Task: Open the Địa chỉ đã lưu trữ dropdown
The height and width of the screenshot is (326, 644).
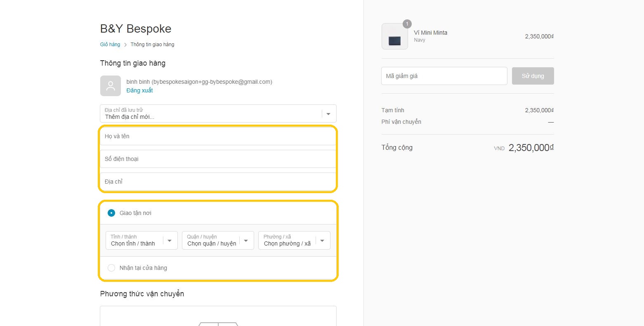Action: pos(218,113)
